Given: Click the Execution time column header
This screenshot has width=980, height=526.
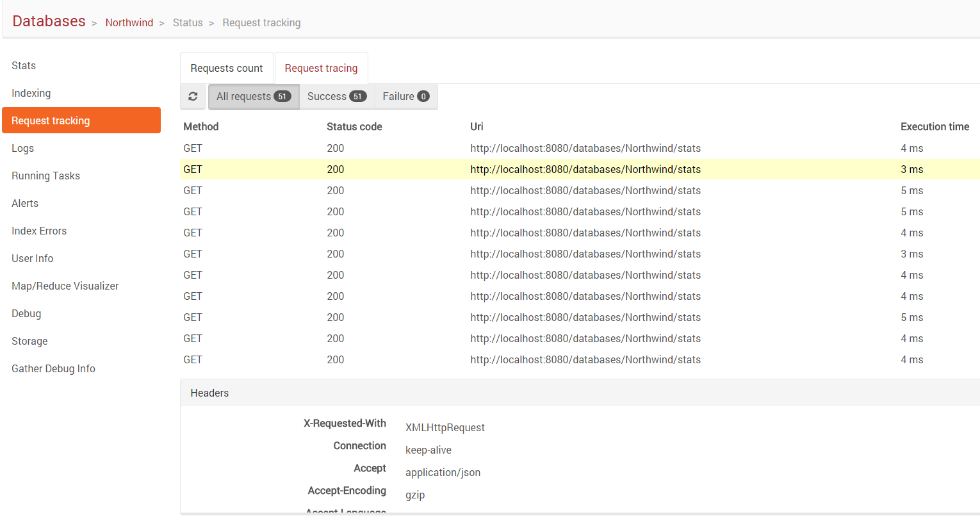Looking at the screenshot, I should coord(935,127).
